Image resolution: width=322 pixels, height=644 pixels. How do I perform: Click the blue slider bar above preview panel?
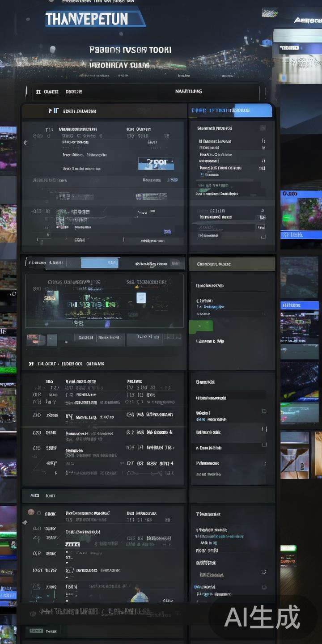(99, 263)
